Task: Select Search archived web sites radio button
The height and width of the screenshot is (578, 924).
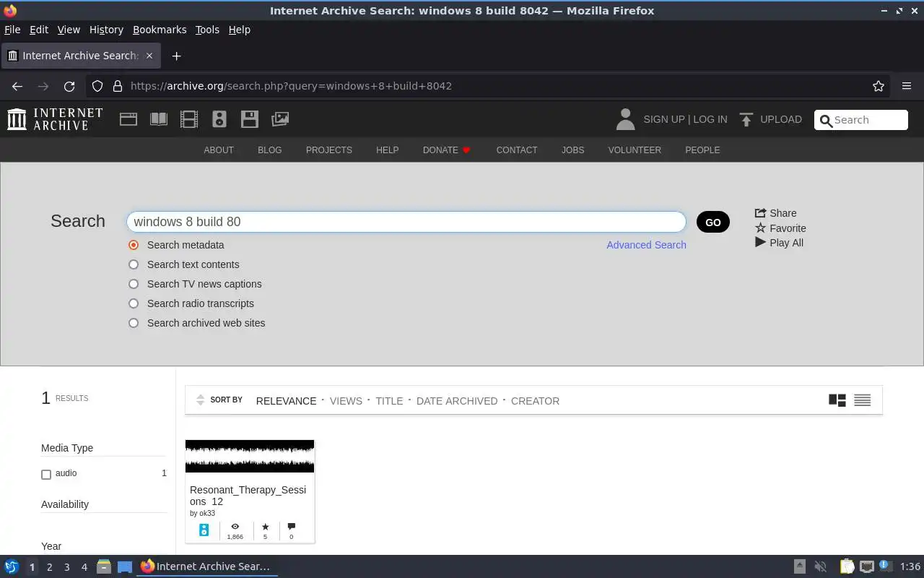Action: pyautogui.click(x=134, y=323)
